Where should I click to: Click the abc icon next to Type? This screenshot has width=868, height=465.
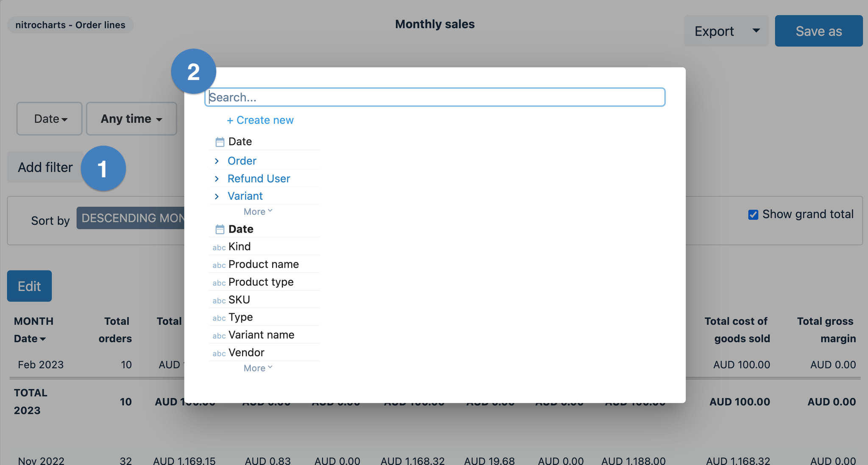coord(219,318)
